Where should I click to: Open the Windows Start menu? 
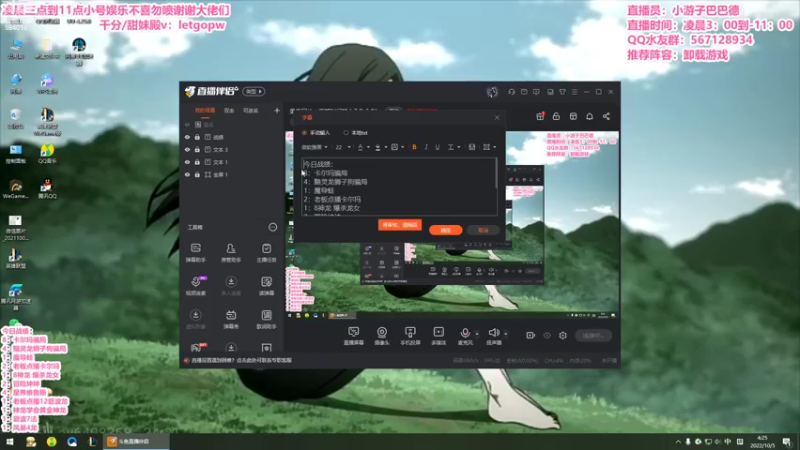pos(10,442)
